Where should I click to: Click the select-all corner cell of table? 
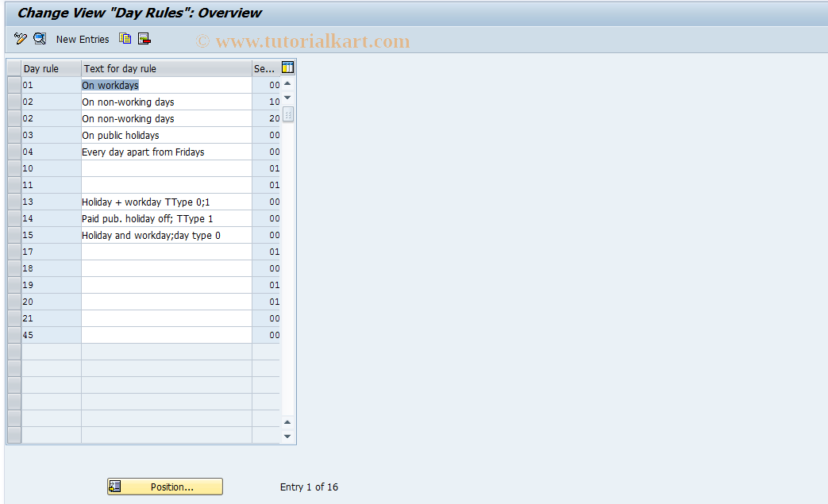click(x=14, y=68)
